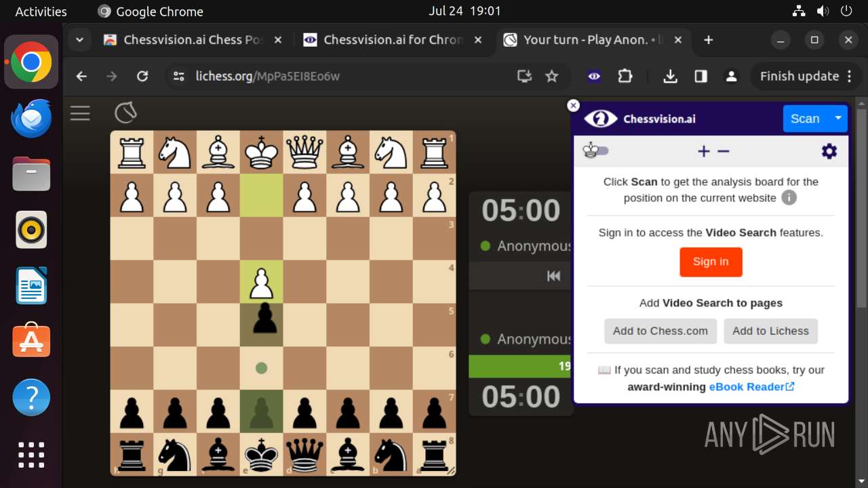Open the Chrome extensions puzzle icon
868x488 pixels.
(x=625, y=77)
